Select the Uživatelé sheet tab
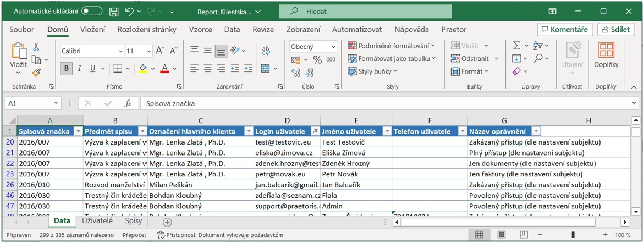 click(97, 221)
